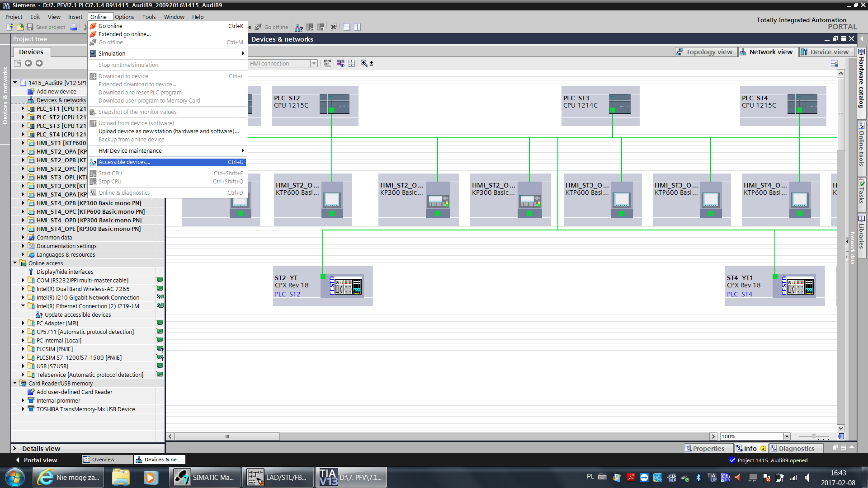Expand PLCSIM [PN/IE] tree node
The height and width of the screenshot is (488, 868).
point(23,349)
